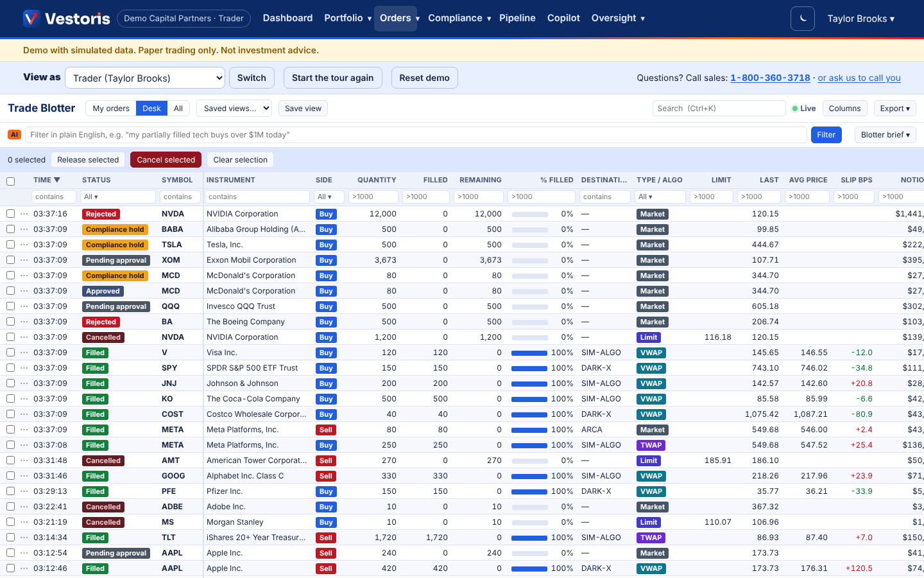Open the Export dropdown menu
This screenshot has width=924, height=578.
point(894,109)
